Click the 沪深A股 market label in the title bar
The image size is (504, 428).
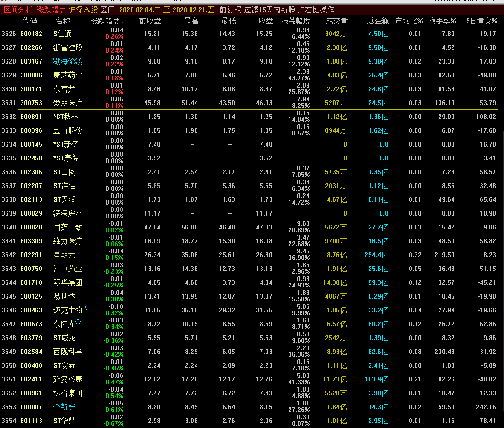(x=83, y=10)
